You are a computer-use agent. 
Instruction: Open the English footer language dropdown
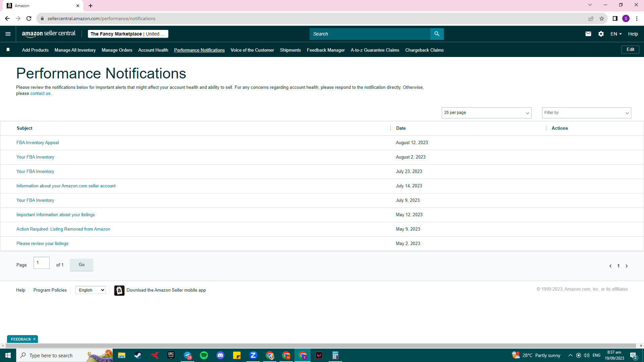[x=91, y=290]
